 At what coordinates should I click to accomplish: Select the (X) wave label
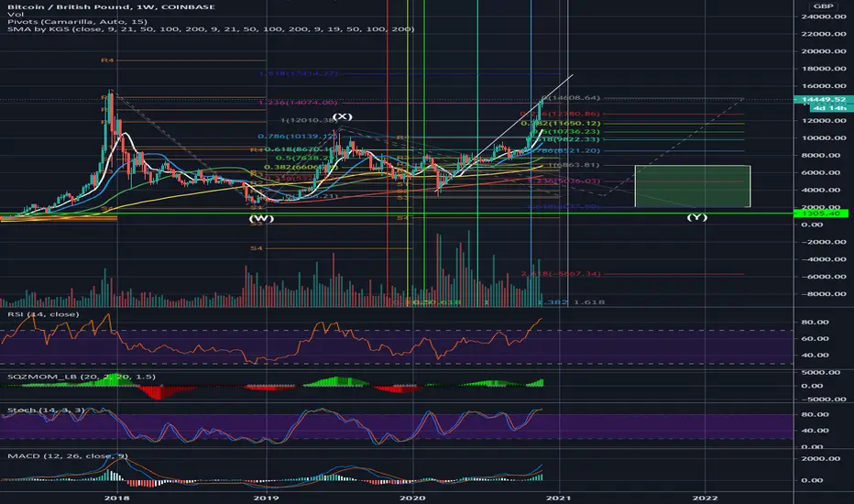[x=343, y=116]
